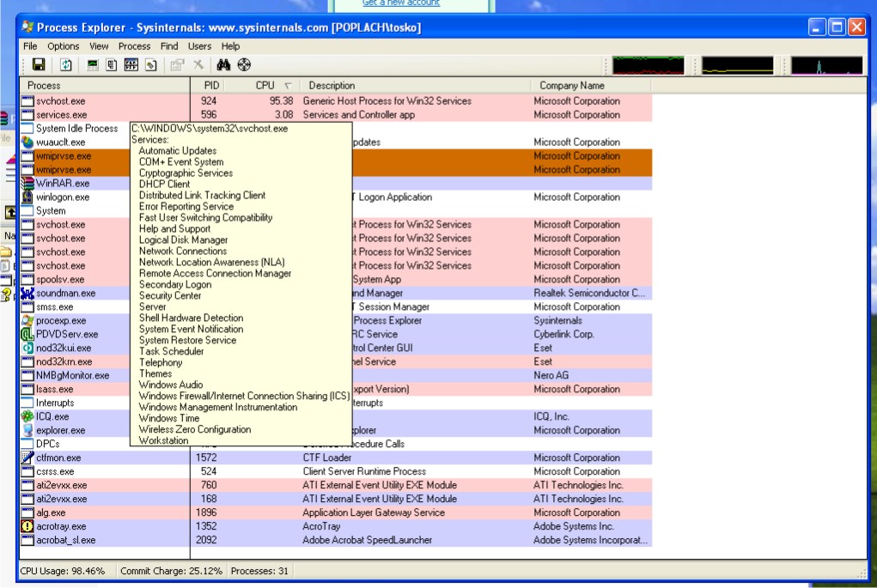Screen dimensions: 877x588
Task: Click the 'Get a new account' link
Action: (x=400, y=3)
